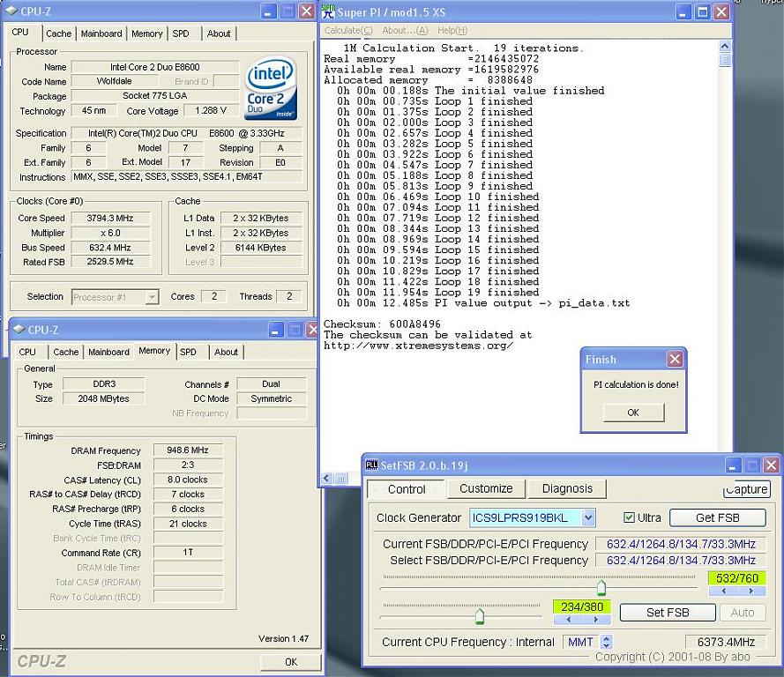Screen dimensions: 784x677
Task: Tick the Ultra checkbox in SetFSB
Action: (x=629, y=517)
